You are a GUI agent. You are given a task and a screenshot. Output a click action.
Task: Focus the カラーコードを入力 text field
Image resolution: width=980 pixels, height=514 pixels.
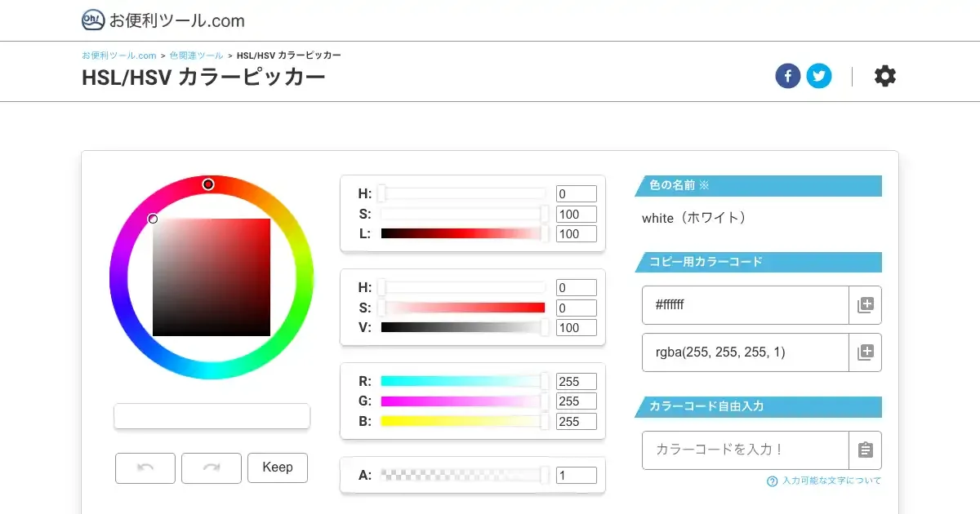pos(745,450)
